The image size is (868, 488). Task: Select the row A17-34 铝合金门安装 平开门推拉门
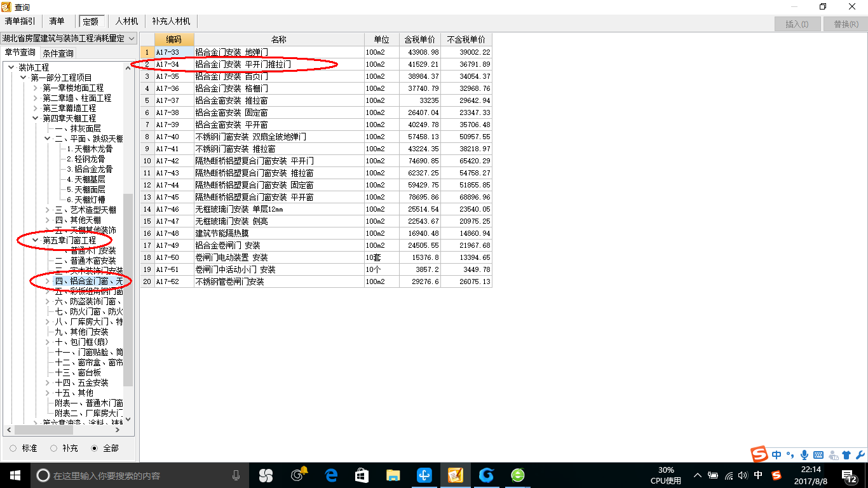tap(316, 64)
